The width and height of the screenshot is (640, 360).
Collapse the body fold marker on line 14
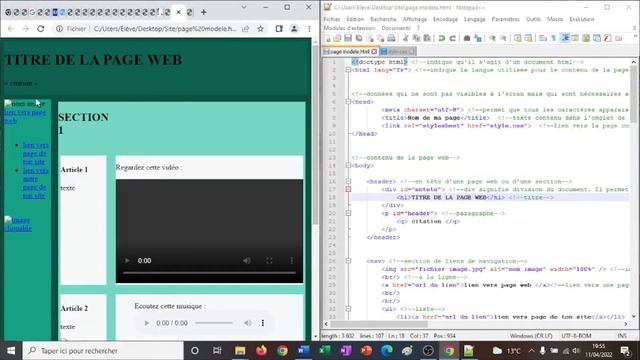point(348,165)
